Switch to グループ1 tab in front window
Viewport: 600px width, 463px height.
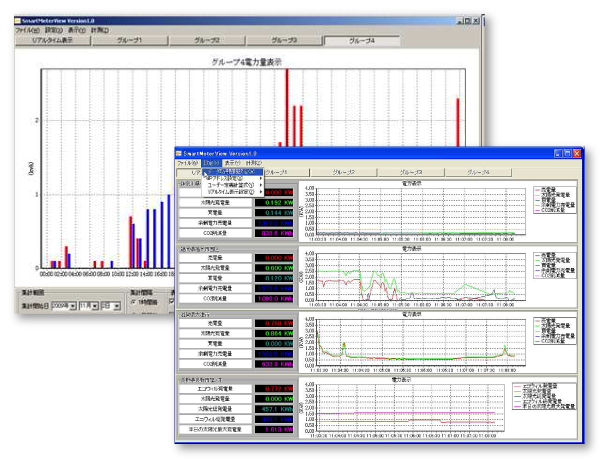click(x=286, y=173)
